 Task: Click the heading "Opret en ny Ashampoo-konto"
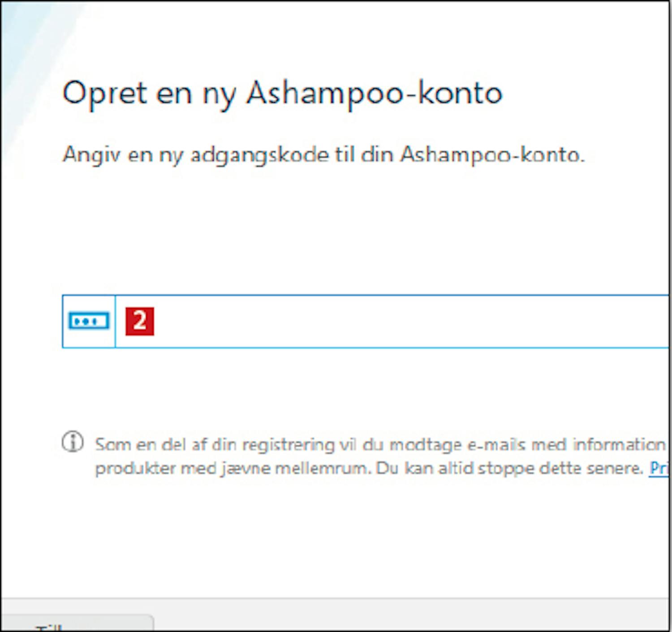pos(282,93)
